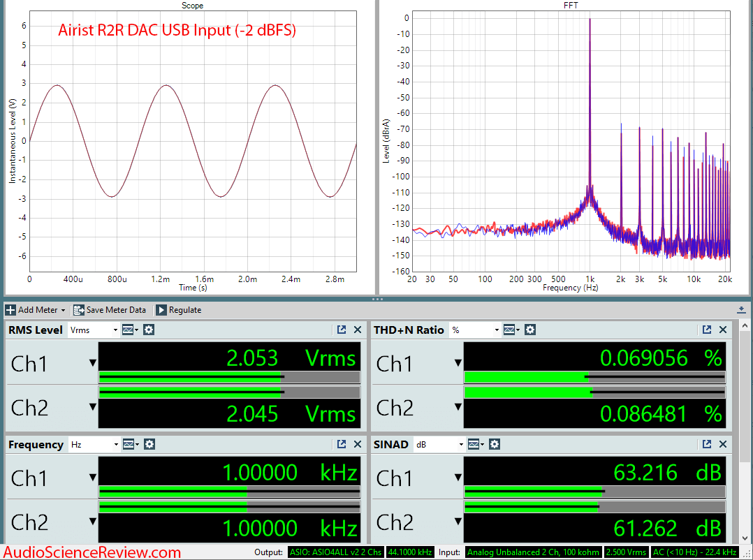The width and height of the screenshot is (753, 560).
Task: Click 44.1000 kHz sample rate status field
Action: pos(409,552)
